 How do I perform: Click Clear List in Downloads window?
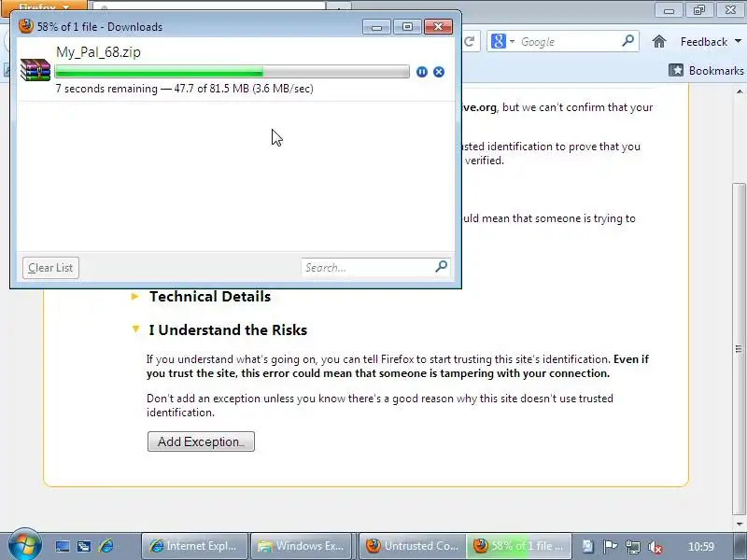pos(50,268)
